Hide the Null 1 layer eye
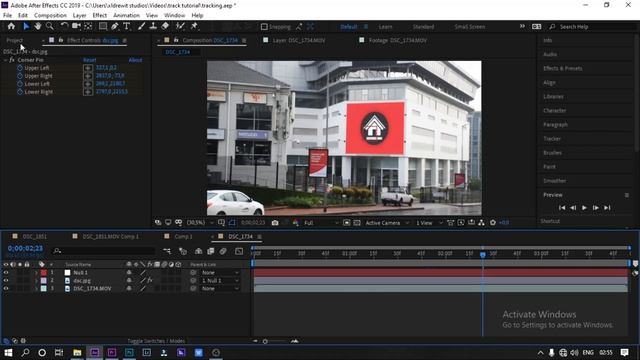This screenshot has height=360, width=640. tap(6, 272)
